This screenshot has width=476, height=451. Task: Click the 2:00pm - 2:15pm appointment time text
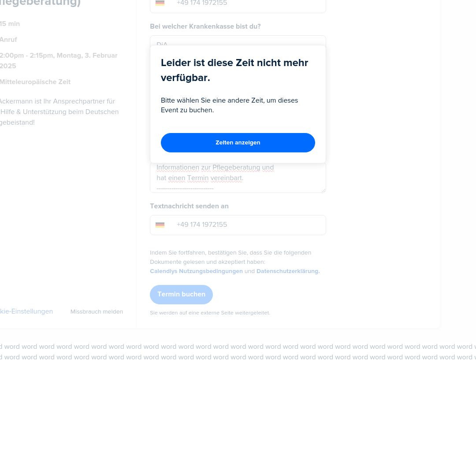pos(59,61)
